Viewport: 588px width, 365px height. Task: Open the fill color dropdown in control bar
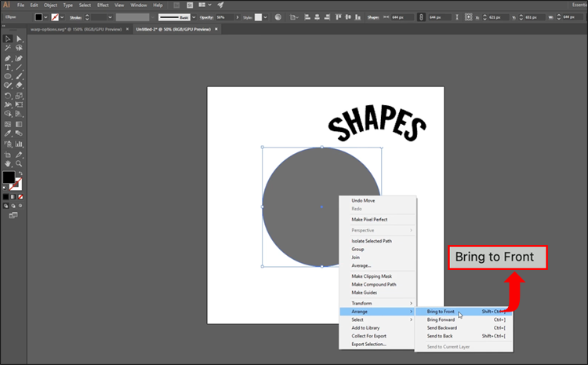pos(45,16)
